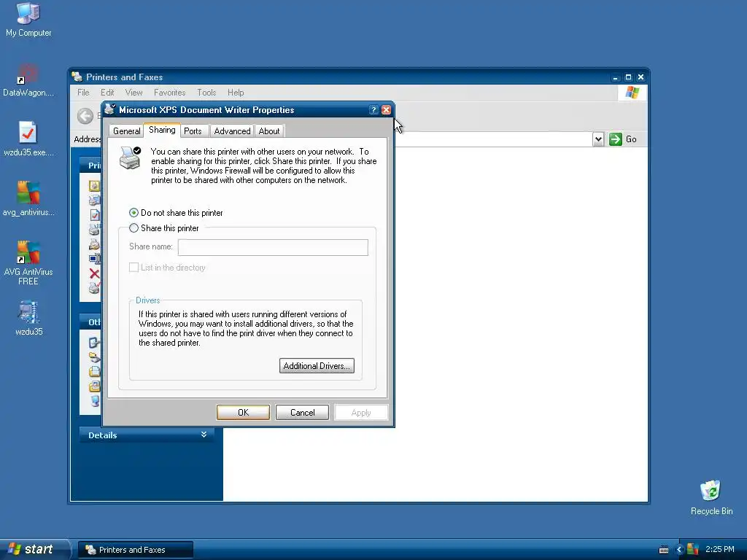Show hidden tray icons arrow
The width and height of the screenshot is (747, 560).
[x=679, y=550]
